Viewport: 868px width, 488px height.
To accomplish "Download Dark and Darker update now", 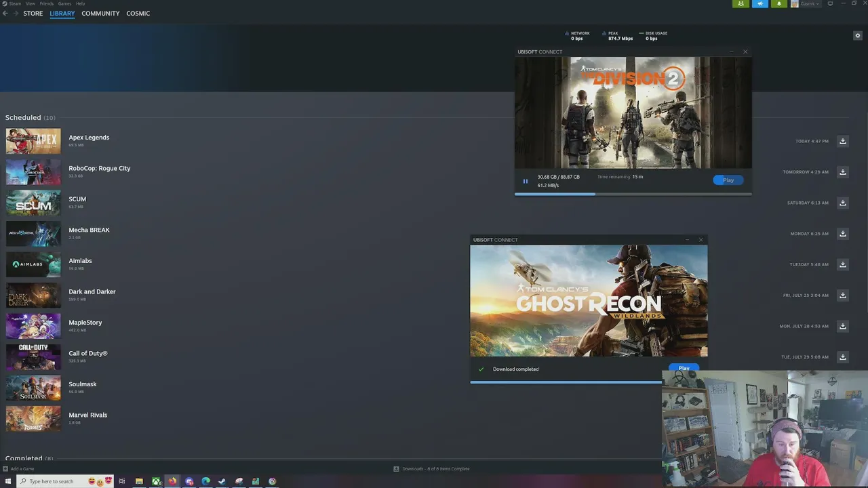I will pyautogui.click(x=843, y=296).
